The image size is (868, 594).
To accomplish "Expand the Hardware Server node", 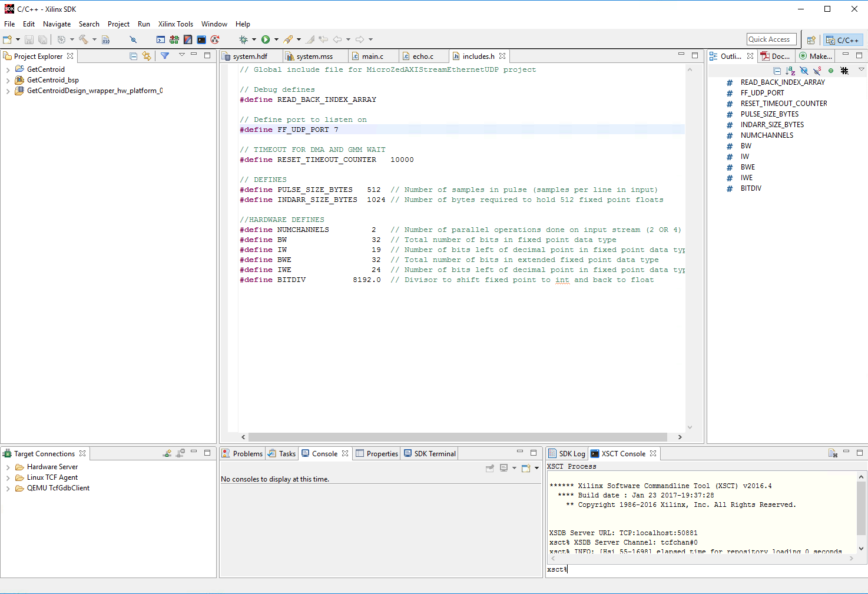I will click(8, 467).
